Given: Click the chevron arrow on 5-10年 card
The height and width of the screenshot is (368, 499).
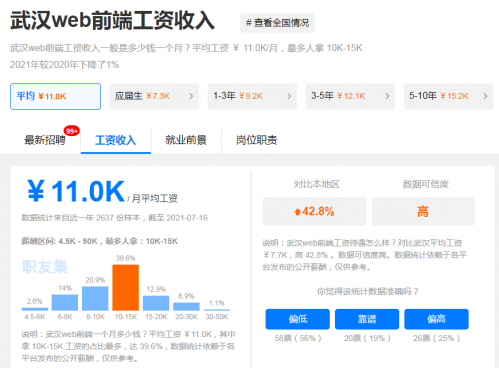Looking at the screenshot, I should tap(485, 96).
